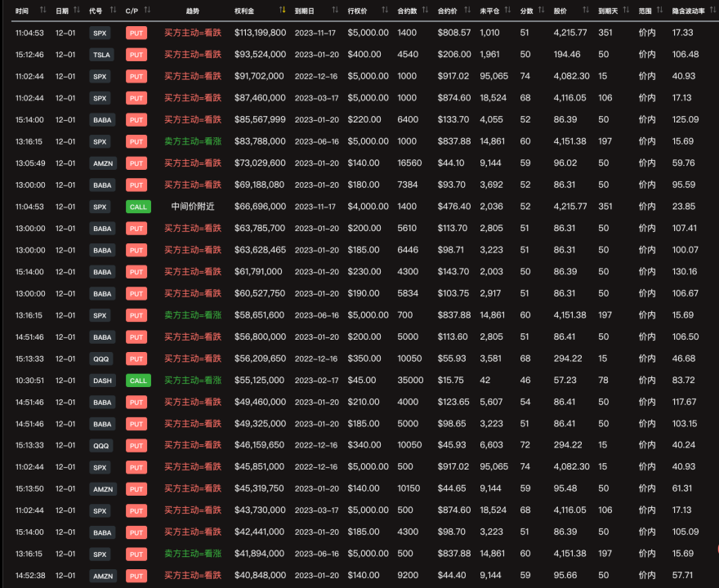Screen dimensions: 719x588
Task: Toggle the yellow sort arrows beside 权利金
Action: click(x=282, y=10)
